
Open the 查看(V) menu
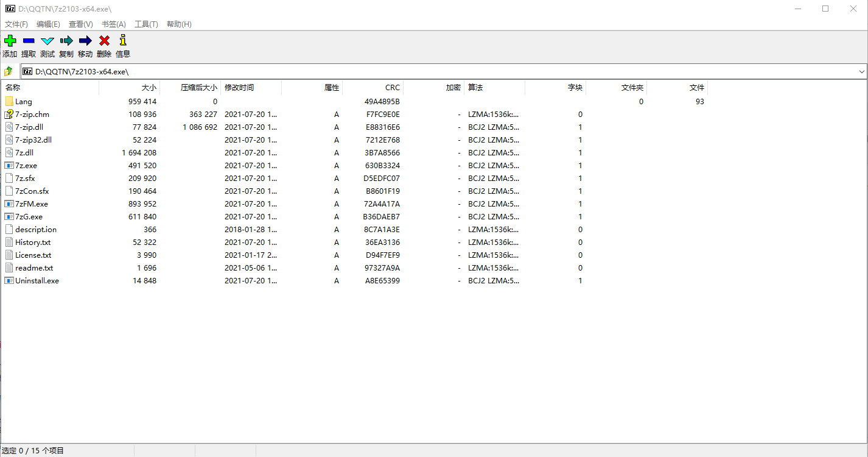coord(81,24)
